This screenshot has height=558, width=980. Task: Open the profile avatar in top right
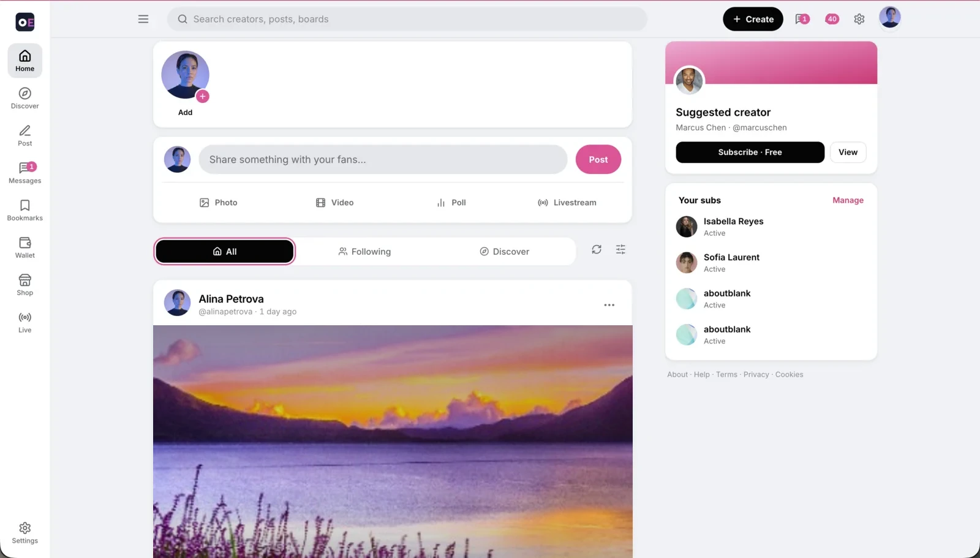pyautogui.click(x=889, y=18)
